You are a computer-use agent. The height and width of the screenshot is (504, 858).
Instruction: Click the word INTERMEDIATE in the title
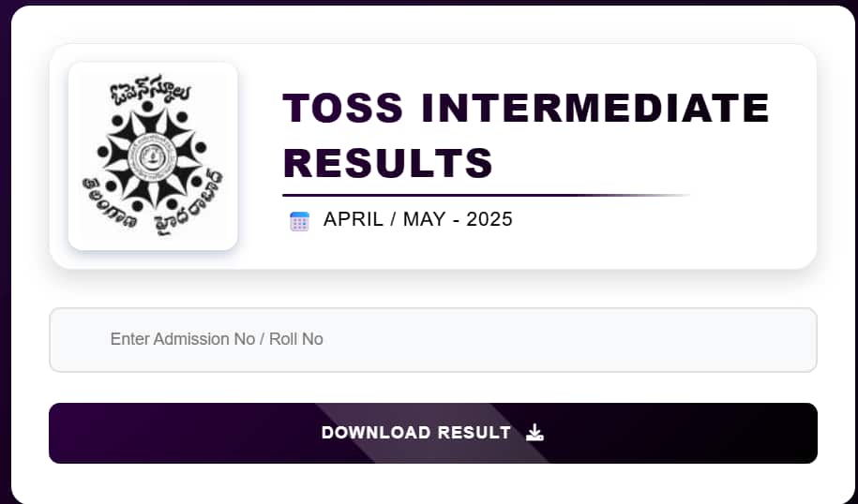pyautogui.click(x=595, y=108)
